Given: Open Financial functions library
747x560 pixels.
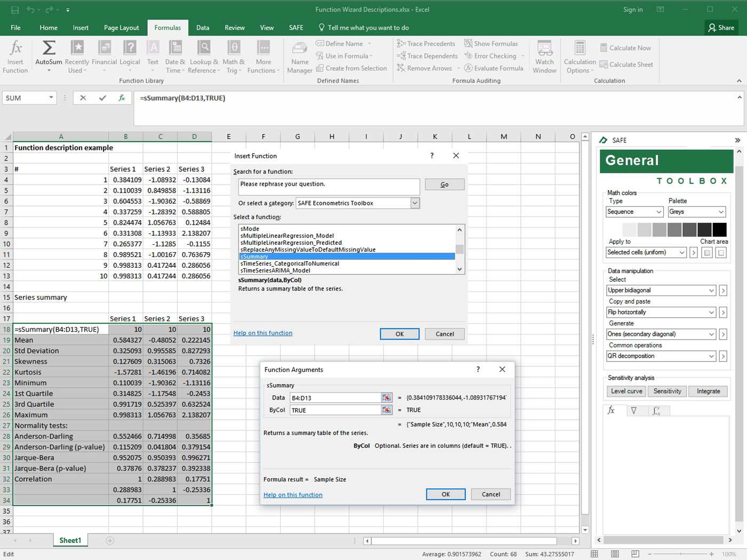Looking at the screenshot, I should pyautogui.click(x=104, y=57).
